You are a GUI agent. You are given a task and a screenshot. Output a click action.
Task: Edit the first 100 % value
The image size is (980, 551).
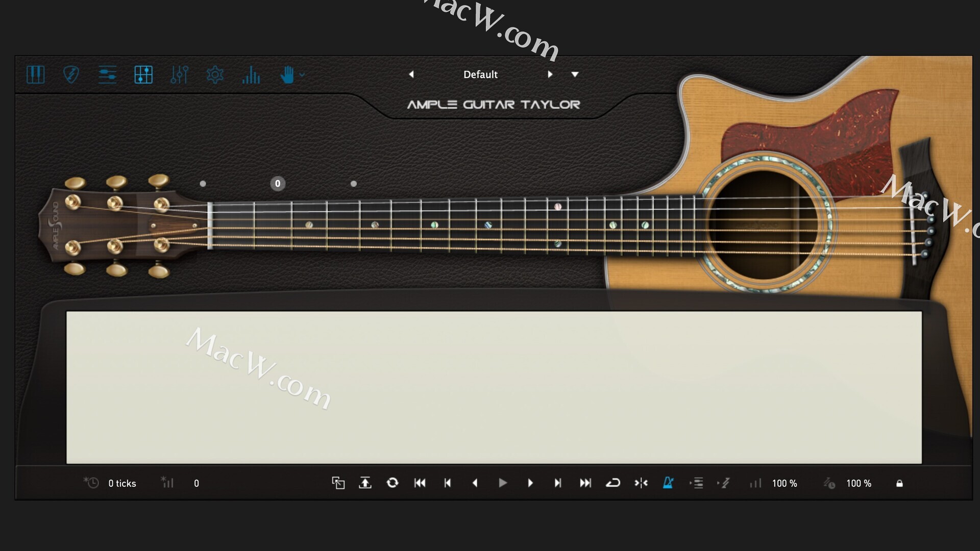coord(785,483)
